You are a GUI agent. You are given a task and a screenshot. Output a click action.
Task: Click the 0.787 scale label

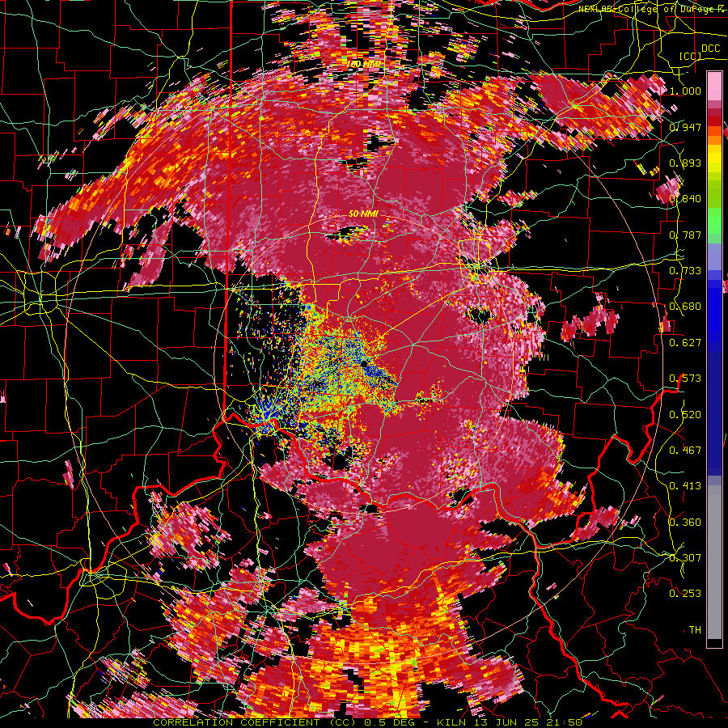pos(685,235)
